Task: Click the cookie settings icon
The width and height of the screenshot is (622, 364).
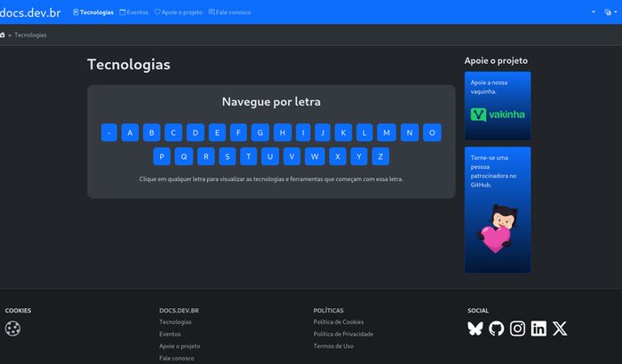Action: click(x=12, y=328)
